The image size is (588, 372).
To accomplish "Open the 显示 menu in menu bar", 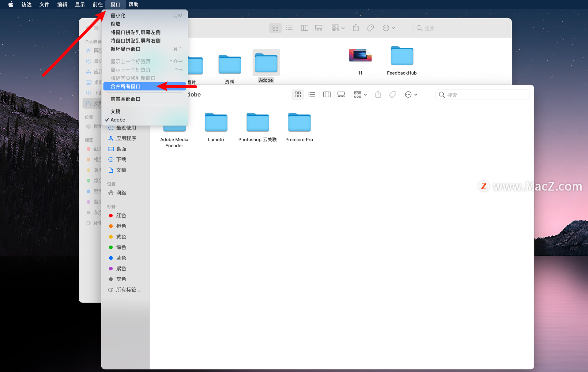I will (80, 4).
